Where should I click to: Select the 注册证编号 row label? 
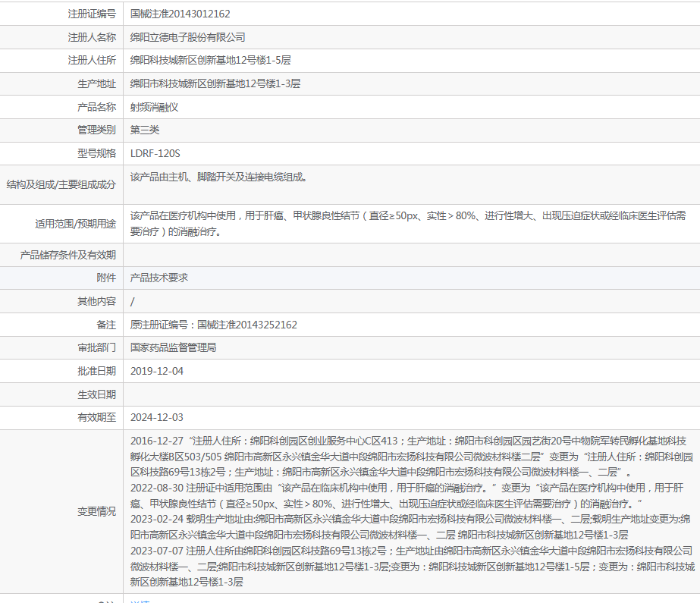tap(92, 14)
